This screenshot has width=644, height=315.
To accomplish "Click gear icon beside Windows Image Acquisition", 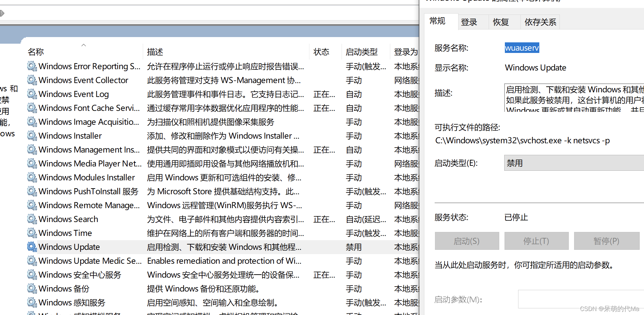I will [32, 122].
